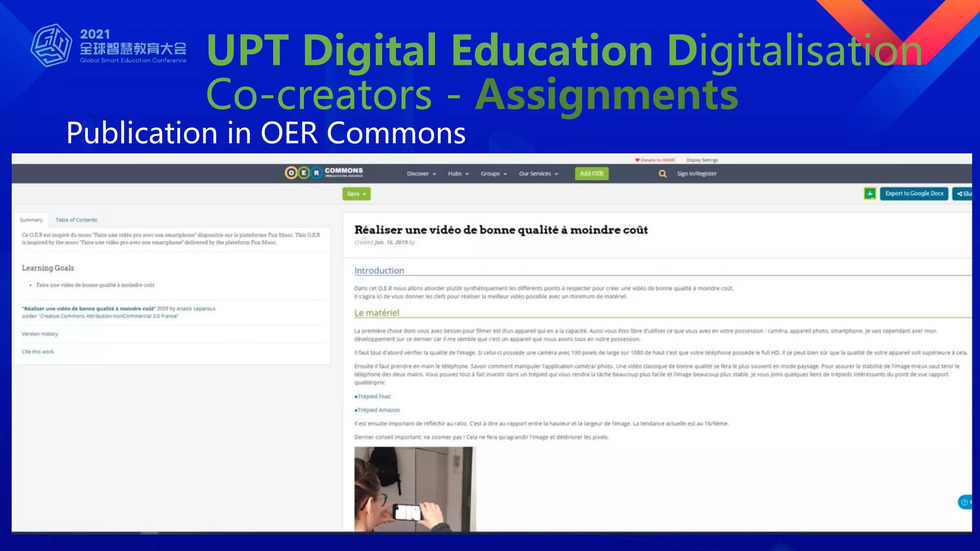The width and height of the screenshot is (980, 551).
Task: Click the smartphone filming photo
Action: pos(415,489)
